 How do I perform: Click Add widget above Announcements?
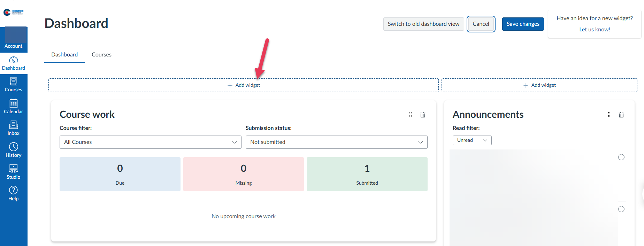[539, 85]
